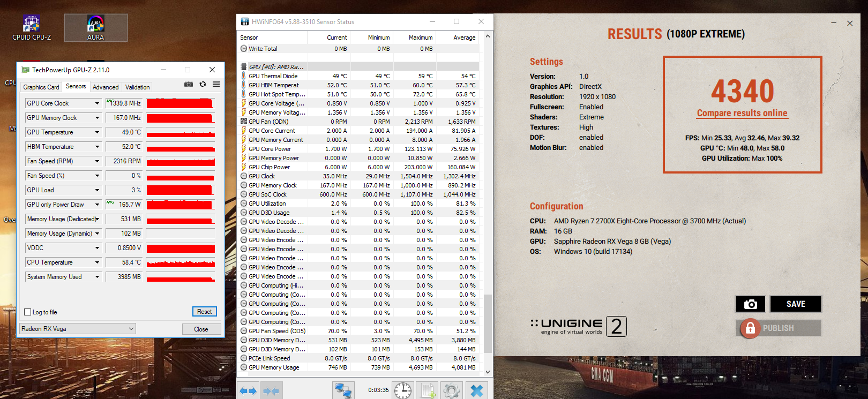
Task: Click HWiNFO log file add icon
Action: 427,390
